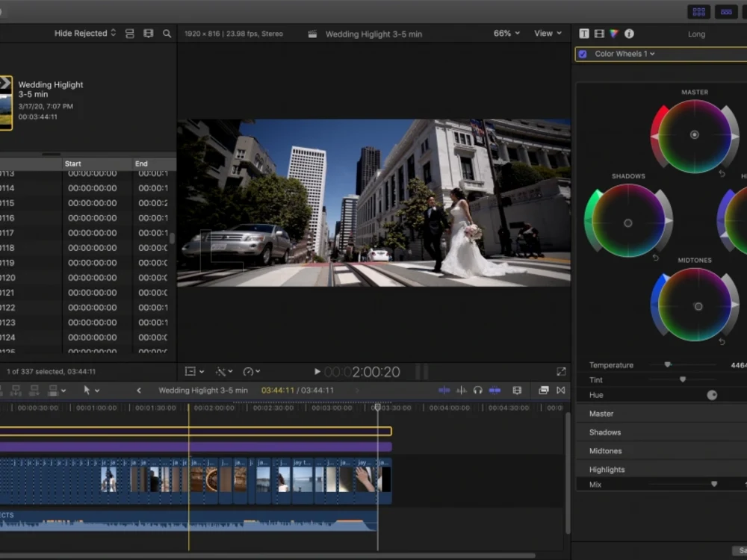The image size is (747, 560).
Task: Toggle solo headphones icon
Action: pos(478,391)
